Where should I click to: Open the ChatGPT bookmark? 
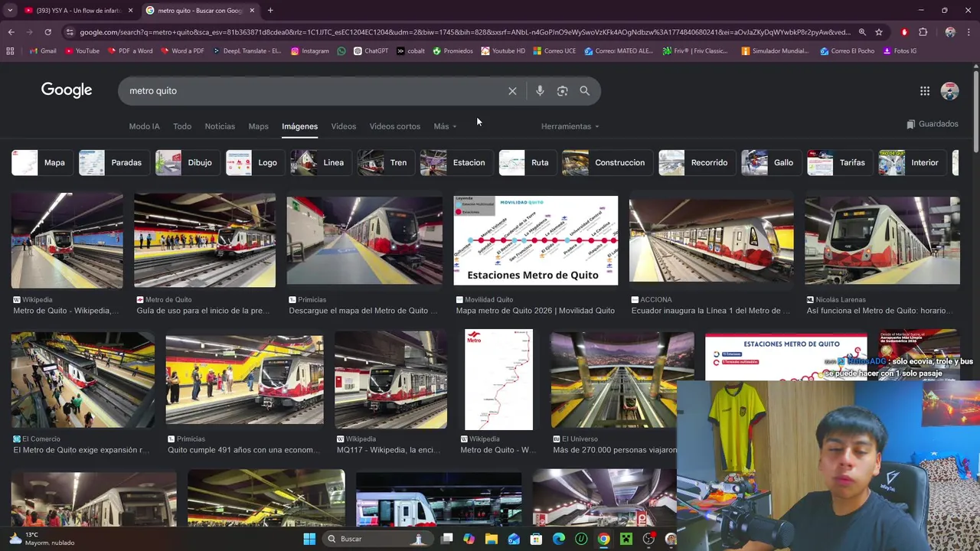click(x=371, y=51)
